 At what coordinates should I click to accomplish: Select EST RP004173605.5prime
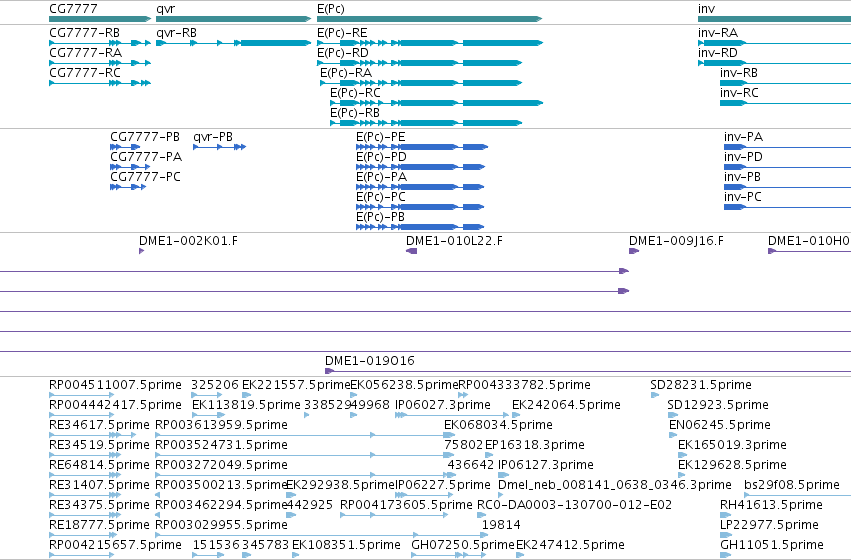coord(394,516)
